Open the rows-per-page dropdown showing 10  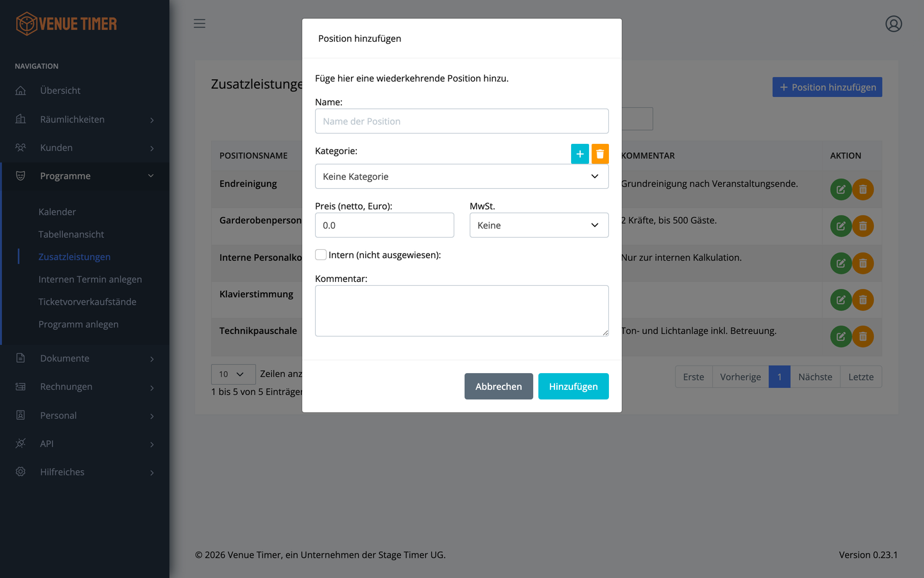pos(234,374)
